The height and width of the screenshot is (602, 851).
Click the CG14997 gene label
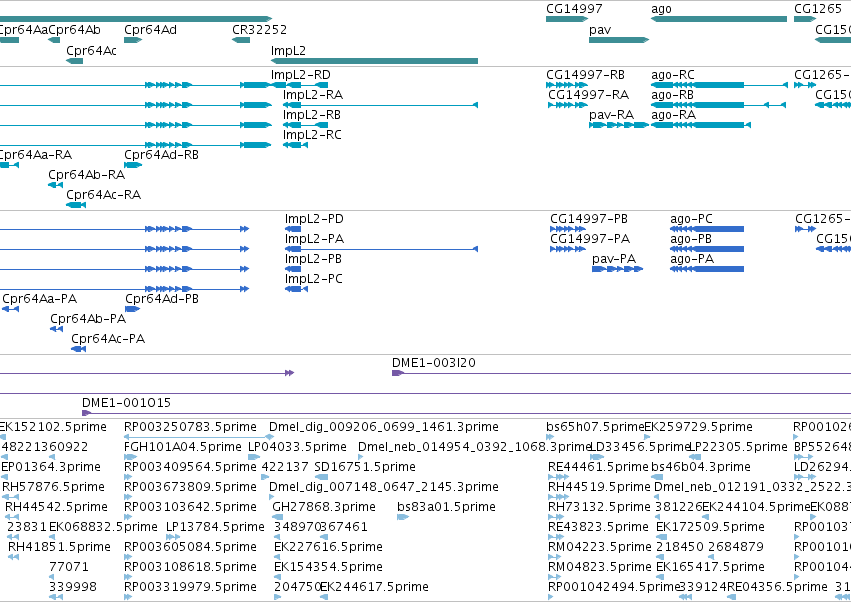click(x=574, y=8)
